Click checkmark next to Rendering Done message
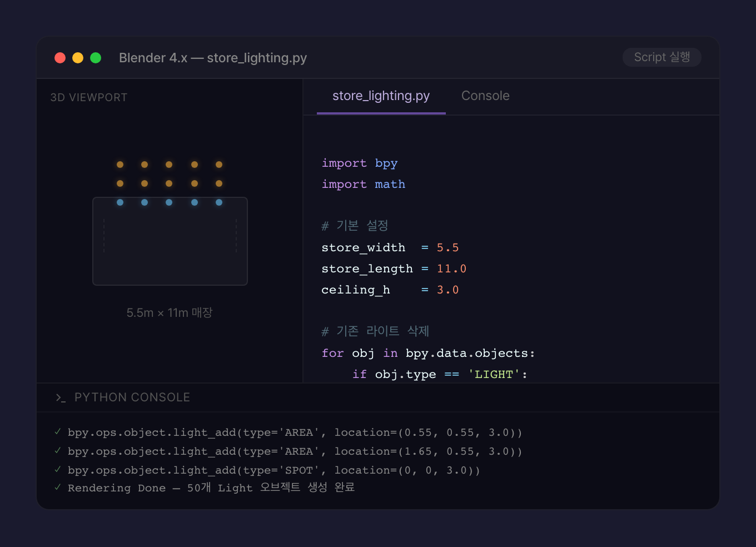The image size is (756, 547). [58, 488]
